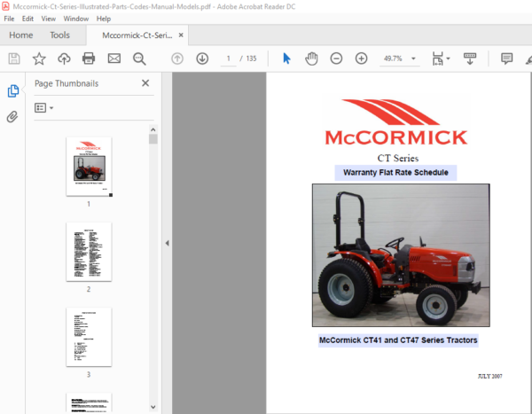This screenshot has width=532, height=414.
Task: Select the Mccormick-Ct-Seri document tab
Action: pyautogui.click(x=137, y=35)
